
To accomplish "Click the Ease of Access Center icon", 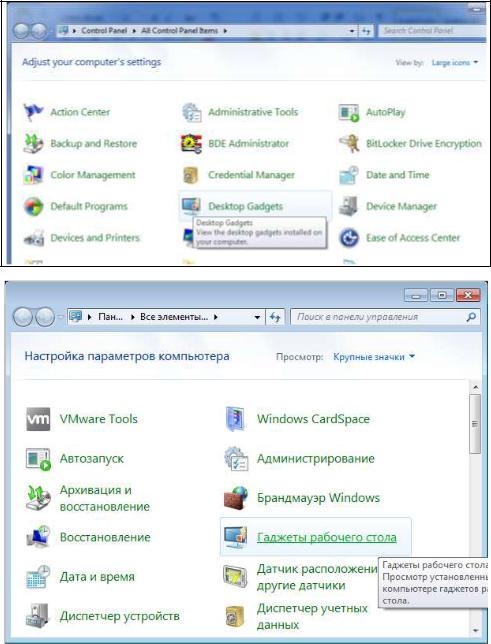I will (x=349, y=237).
